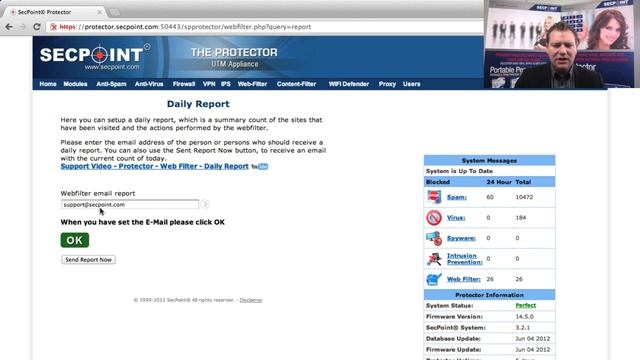Close the SecPoint Protector browser tab
Image resolution: width=640 pixels, height=360 pixels.
[99, 12]
